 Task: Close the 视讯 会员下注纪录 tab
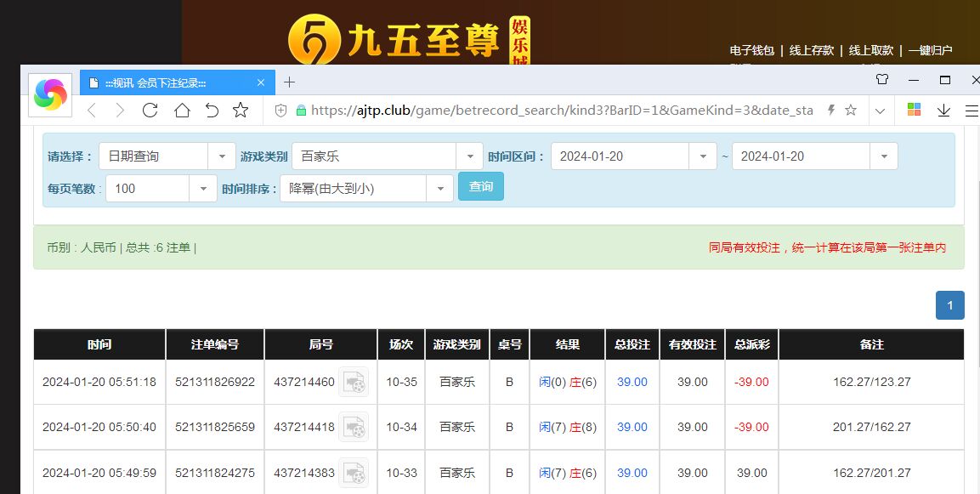click(261, 82)
